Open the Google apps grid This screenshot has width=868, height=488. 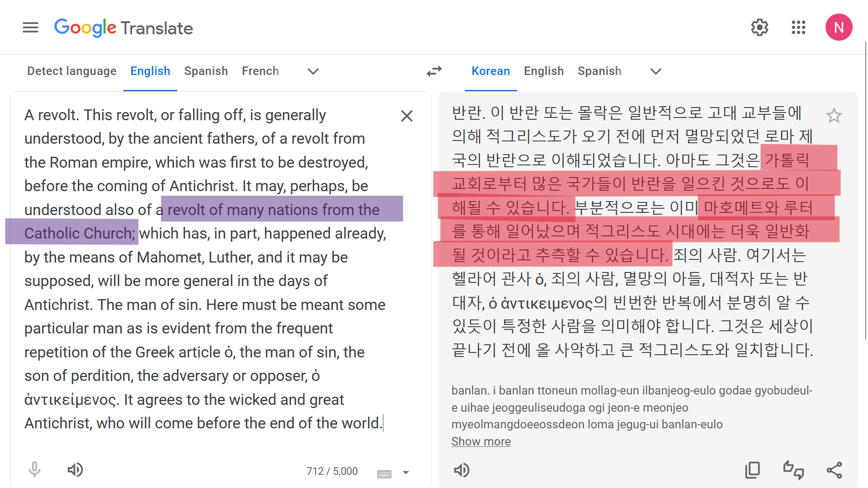click(x=798, y=28)
